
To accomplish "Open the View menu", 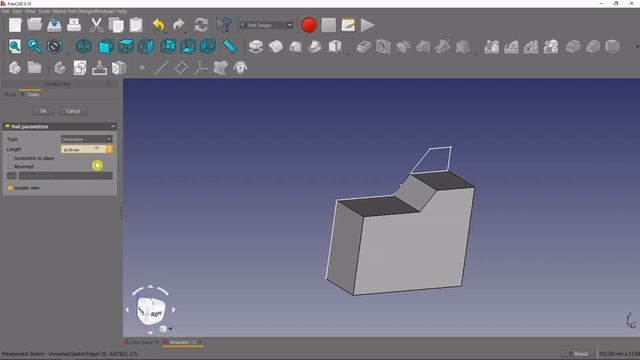I will click(x=30, y=11).
